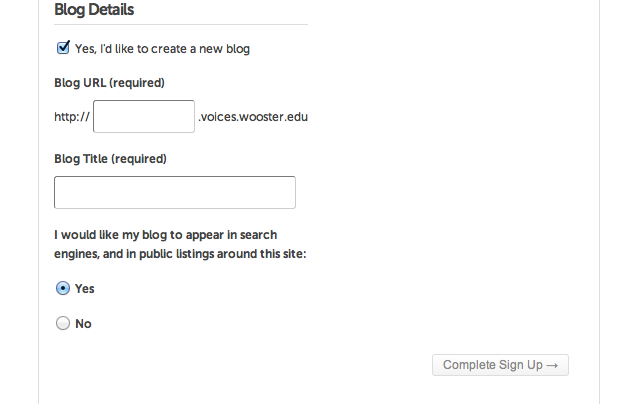
Task: Click the divider line under Blog Details
Action: point(180,24)
